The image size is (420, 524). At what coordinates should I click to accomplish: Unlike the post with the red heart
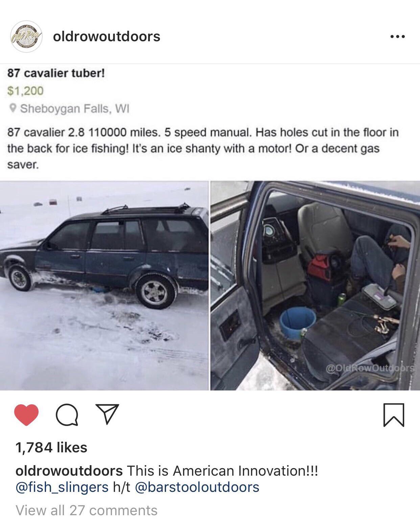27,415
